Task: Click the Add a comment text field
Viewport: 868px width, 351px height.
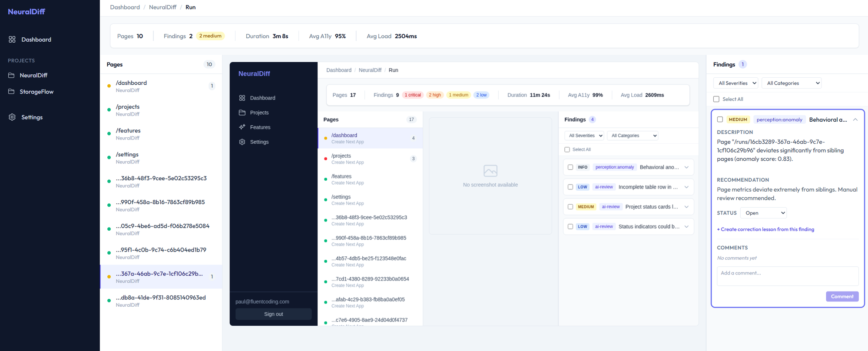Action: tap(787, 276)
